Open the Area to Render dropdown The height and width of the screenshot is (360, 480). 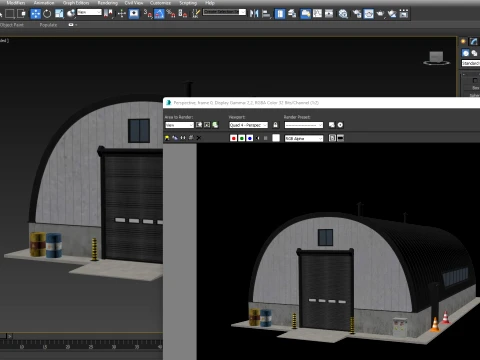pyautogui.click(x=179, y=125)
